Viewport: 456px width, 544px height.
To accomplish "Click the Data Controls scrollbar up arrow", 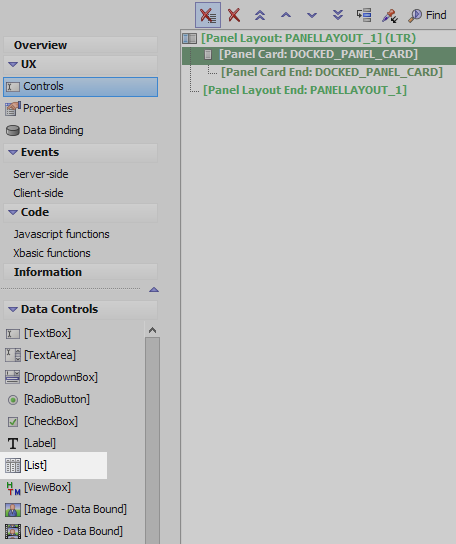I will tap(152, 330).
